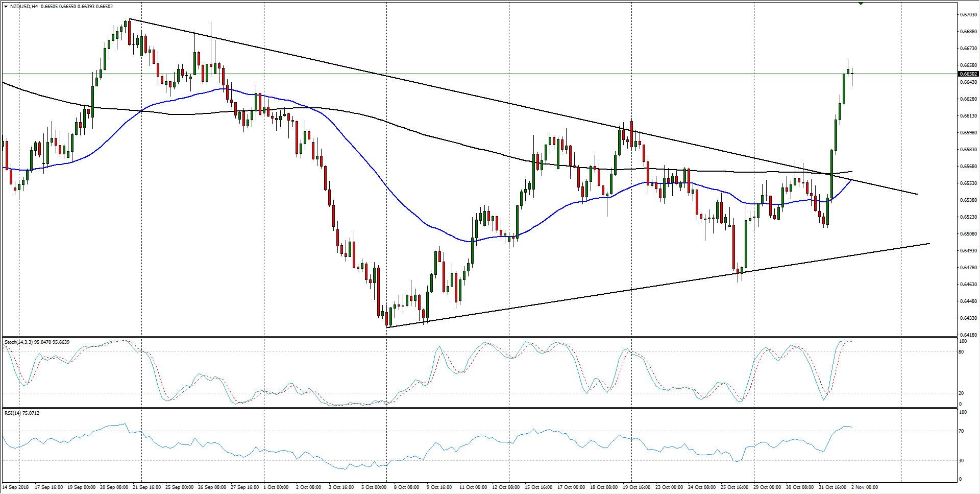Select the NZDUSD,H4 symbol title text
This screenshot has height=494, width=980.
(x=24, y=7)
